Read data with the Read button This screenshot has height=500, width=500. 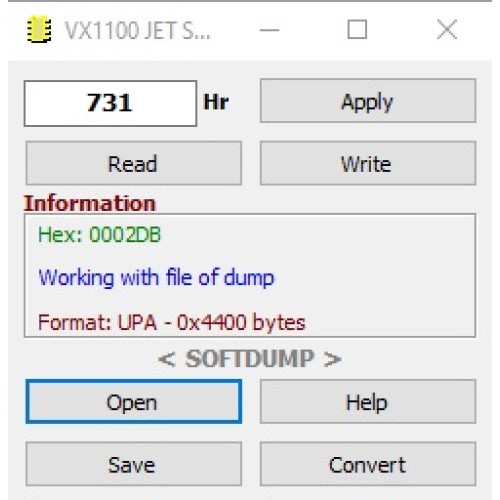[x=134, y=163]
